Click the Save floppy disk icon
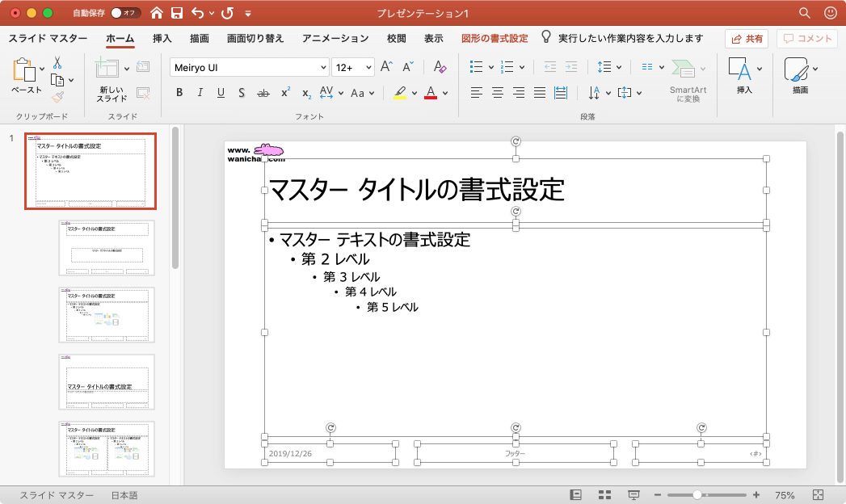 (176, 13)
